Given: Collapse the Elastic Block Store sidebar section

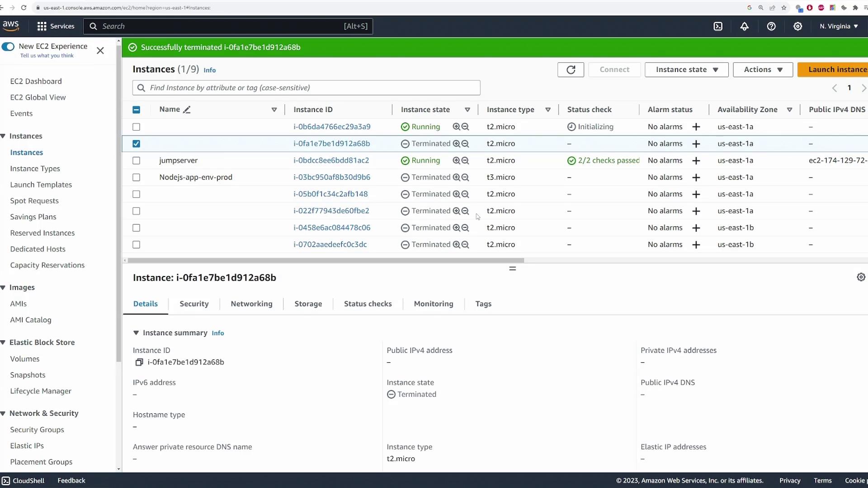Looking at the screenshot, I should pos(3,343).
